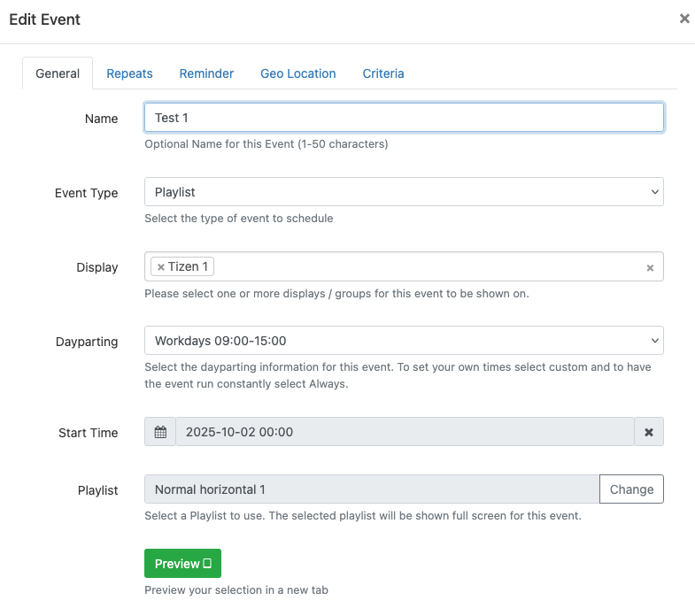
Task: Clear all selected displays
Action: pyautogui.click(x=650, y=267)
